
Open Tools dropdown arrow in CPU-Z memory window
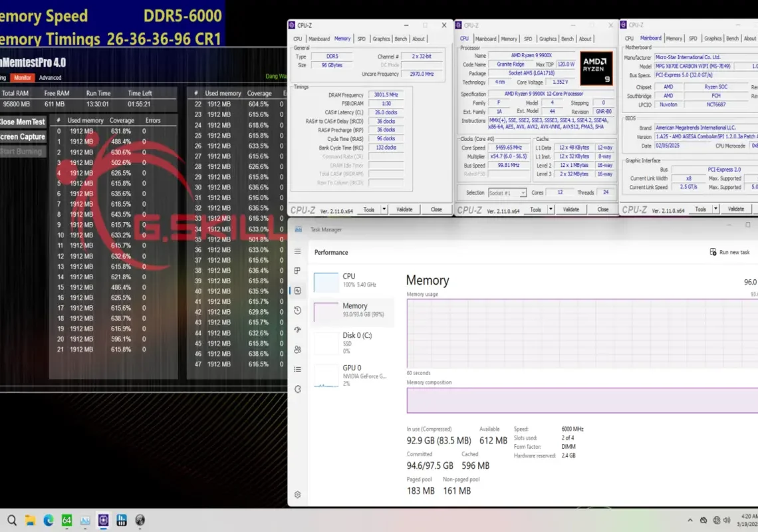point(384,209)
